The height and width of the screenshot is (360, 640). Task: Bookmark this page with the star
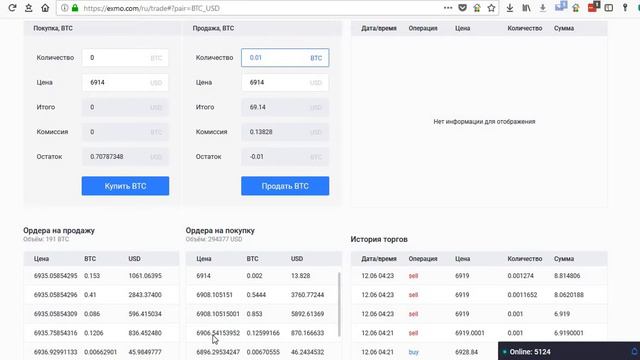(491, 8)
